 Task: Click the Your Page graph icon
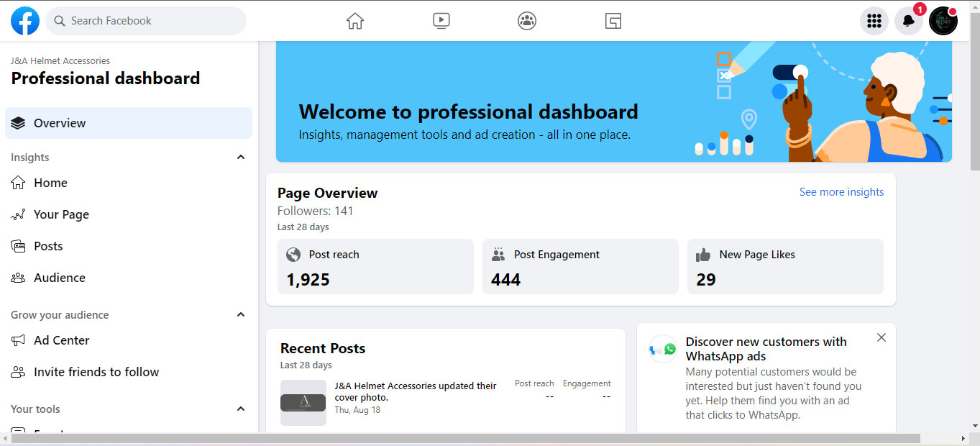click(x=18, y=214)
